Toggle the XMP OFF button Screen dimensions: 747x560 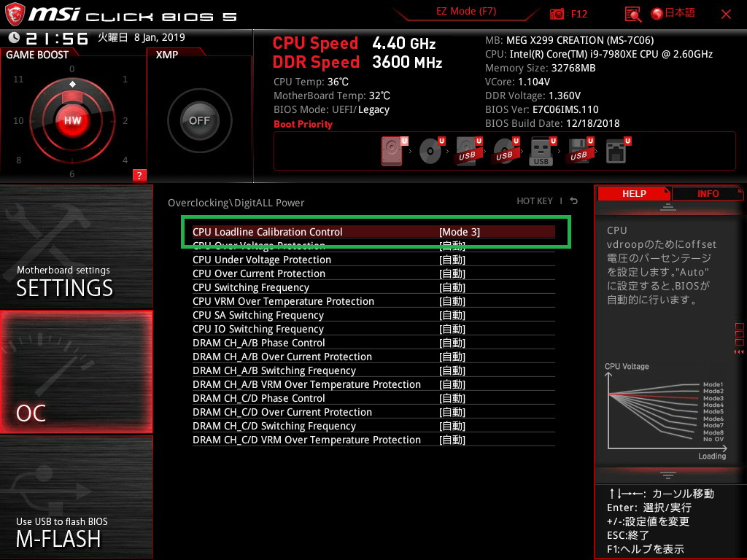pos(199,120)
